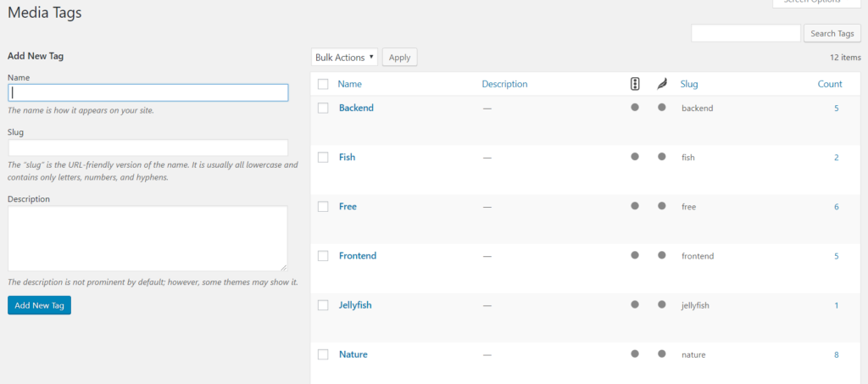Click count 1 for Jellyfish tag

(837, 305)
